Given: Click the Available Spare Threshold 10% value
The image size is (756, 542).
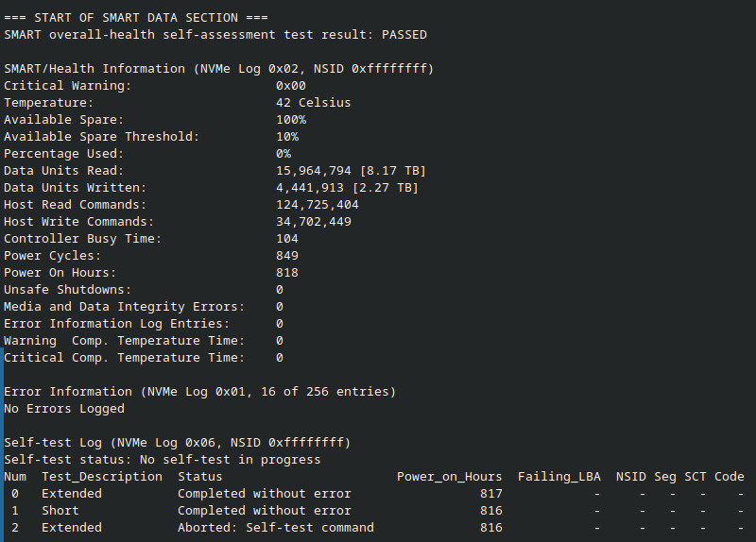Looking at the screenshot, I should pos(287,137).
